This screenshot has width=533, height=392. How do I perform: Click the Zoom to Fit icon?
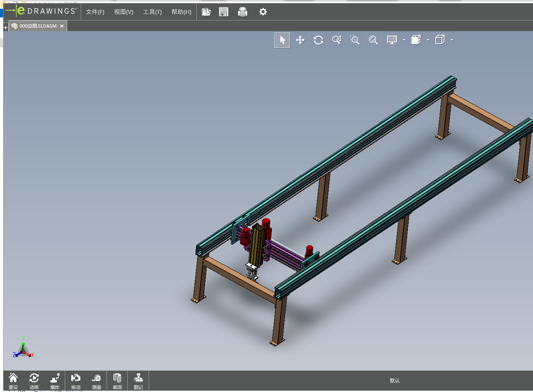373,40
